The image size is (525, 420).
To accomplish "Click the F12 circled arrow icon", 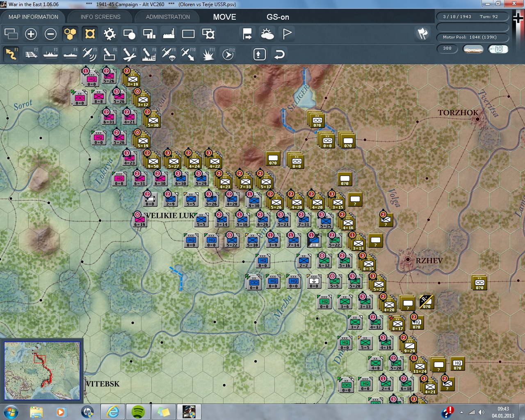I will (228, 54).
